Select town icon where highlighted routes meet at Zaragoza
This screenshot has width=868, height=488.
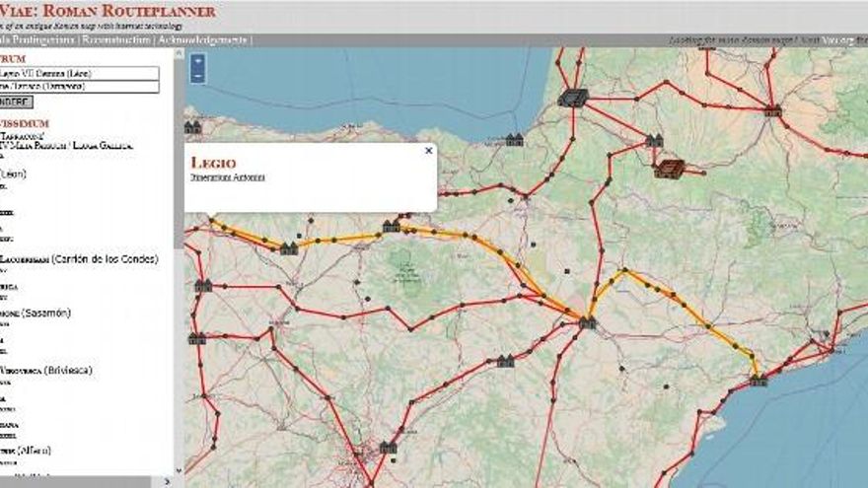(x=587, y=322)
